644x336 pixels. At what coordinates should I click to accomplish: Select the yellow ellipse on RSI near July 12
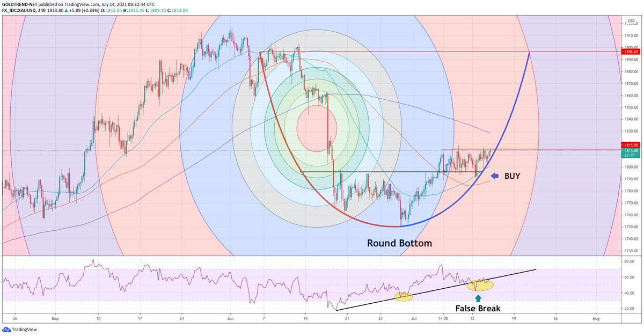(480, 285)
